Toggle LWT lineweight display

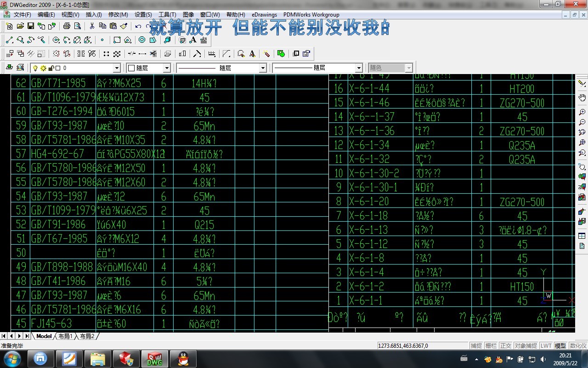point(546,346)
